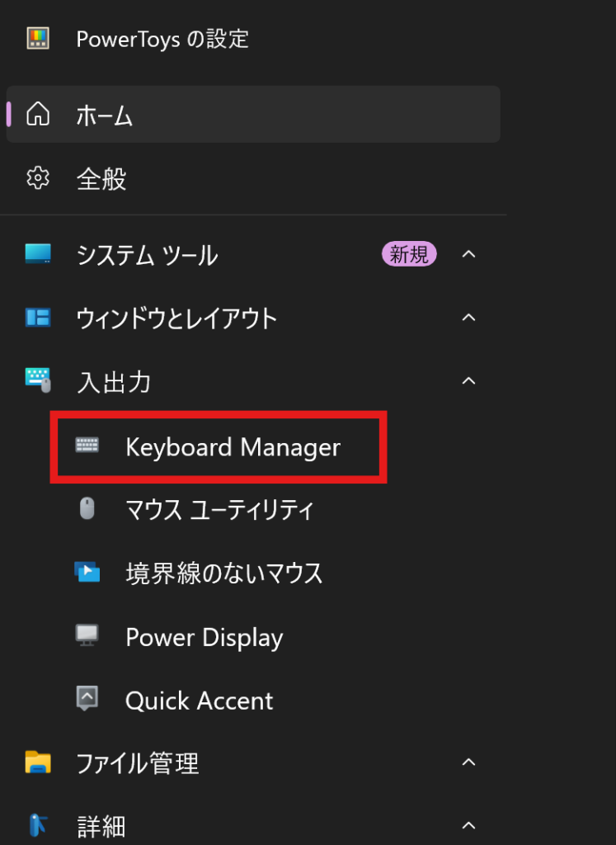
Task: Click the Keyboard Manager keyboard icon
Action: [87, 445]
